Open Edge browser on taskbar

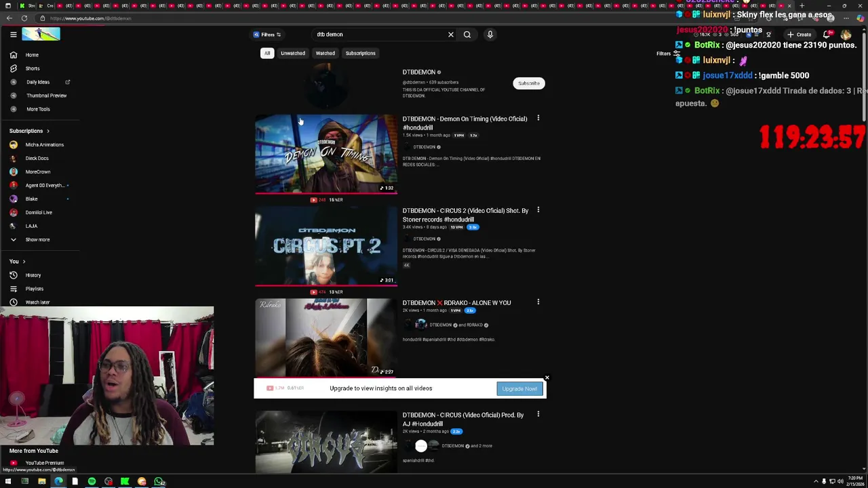click(x=58, y=482)
